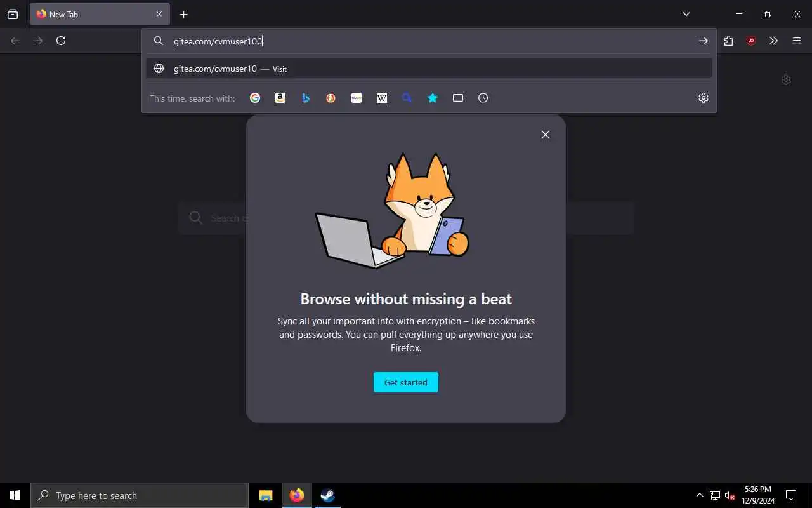This screenshot has width=812, height=508.
Task: Open the taskbar clock showing 5:26 PM
Action: (x=758, y=495)
